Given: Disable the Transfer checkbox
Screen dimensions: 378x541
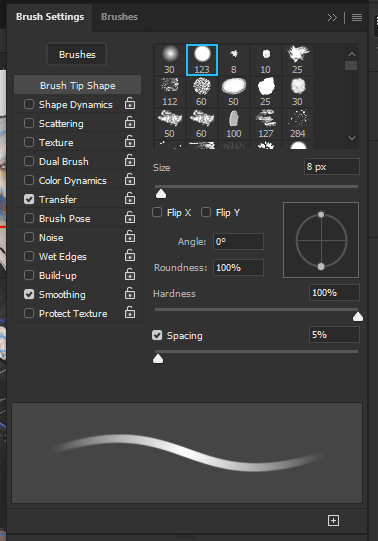Looking at the screenshot, I should (x=29, y=199).
